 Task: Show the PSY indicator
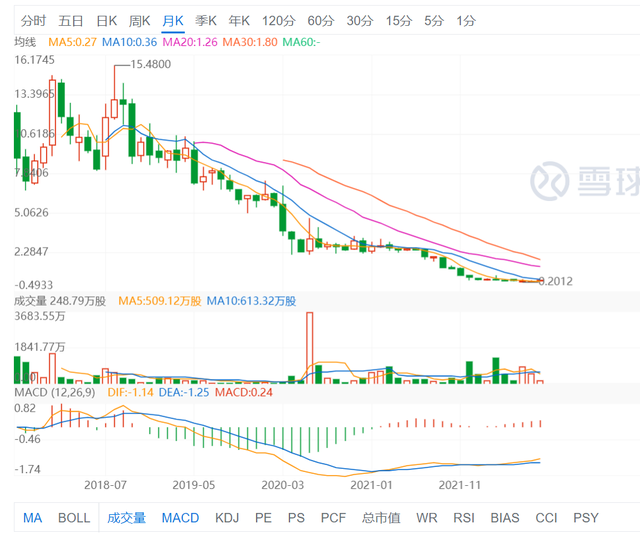[x=586, y=518]
